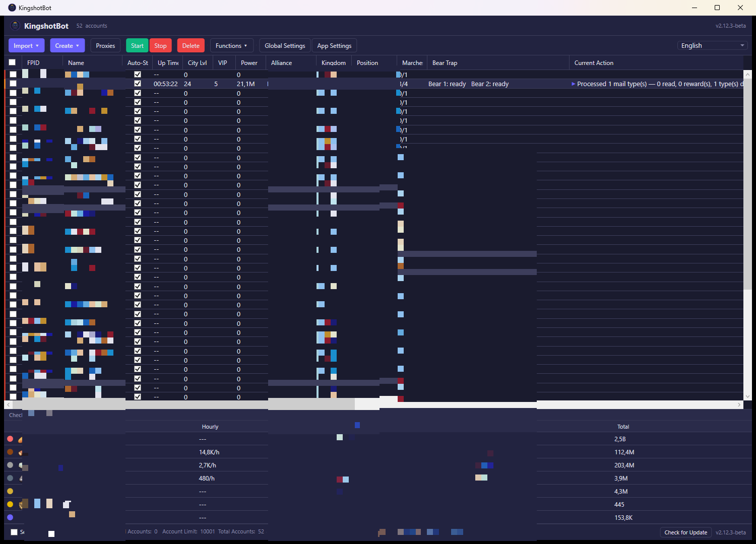This screenshot has height=544, width=756.
Task: Click the horizontal scrollbar thumb under the table
Action: pyautogui.click(x=183, y=404)
